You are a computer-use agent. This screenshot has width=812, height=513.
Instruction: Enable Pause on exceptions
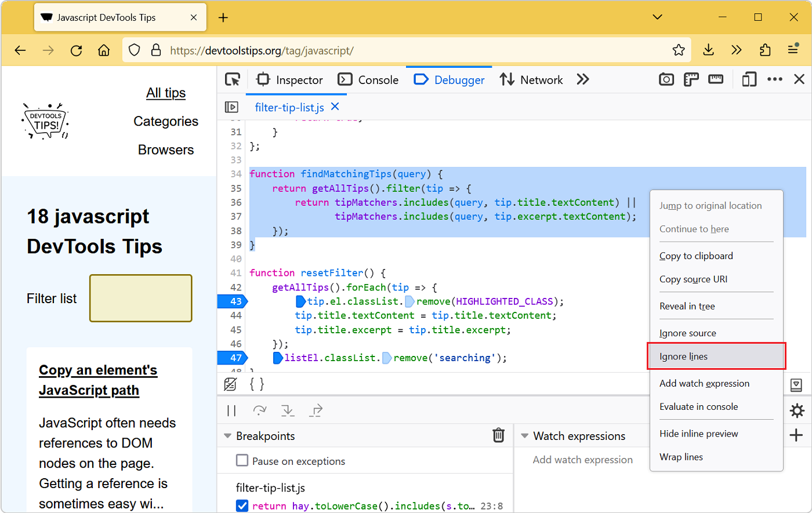[x=242, y=461]
